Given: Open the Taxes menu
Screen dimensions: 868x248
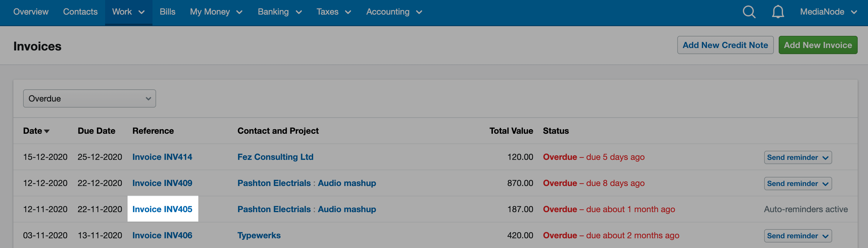Looking at the screenshot, I should click(333, 12).
